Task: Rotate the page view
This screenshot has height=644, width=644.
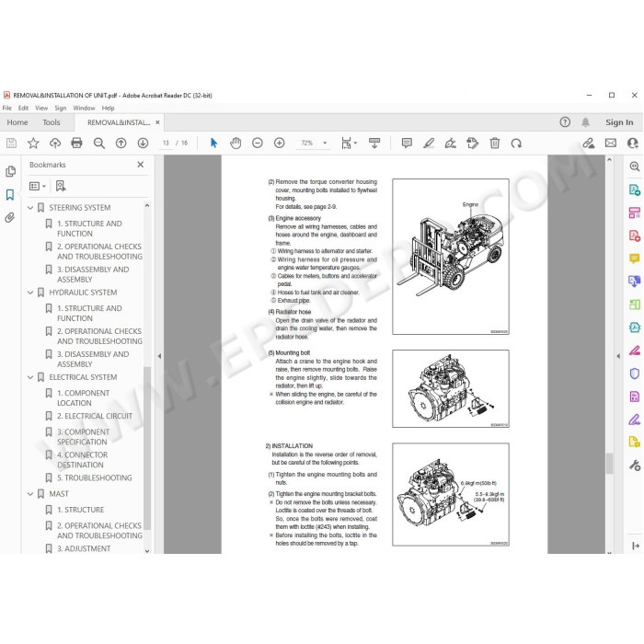Action: (x=516, y=143)
